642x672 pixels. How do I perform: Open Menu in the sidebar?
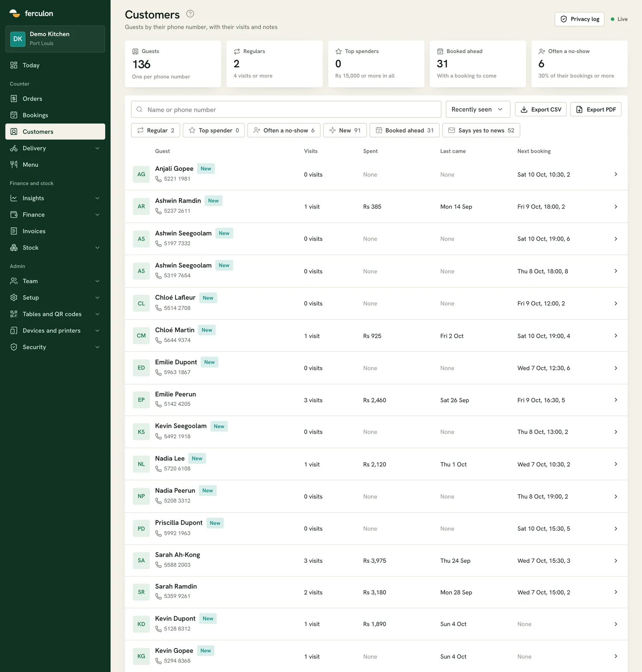pos(55,165)
